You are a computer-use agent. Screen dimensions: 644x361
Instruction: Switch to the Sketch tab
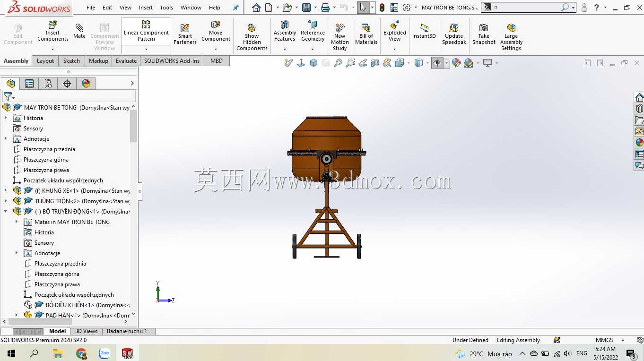[71, 61]
